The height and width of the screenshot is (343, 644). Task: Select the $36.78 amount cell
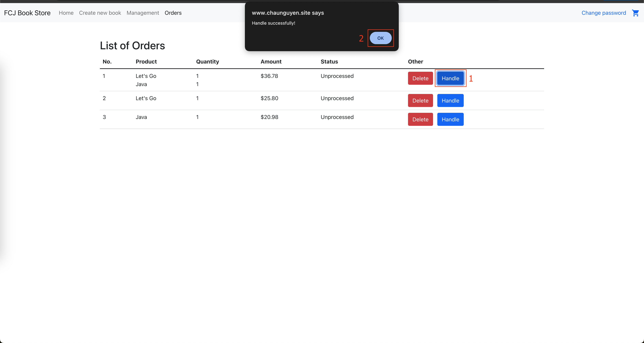(x=269, y=76)
